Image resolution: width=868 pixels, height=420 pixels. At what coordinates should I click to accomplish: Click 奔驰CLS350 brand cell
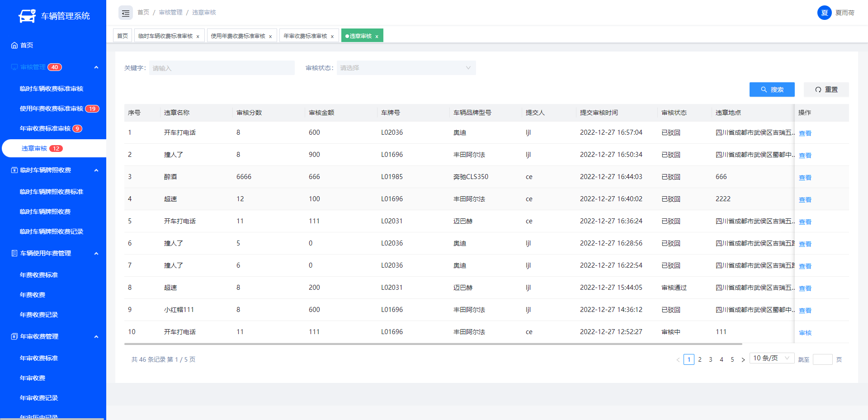click(x=471, y=177)
